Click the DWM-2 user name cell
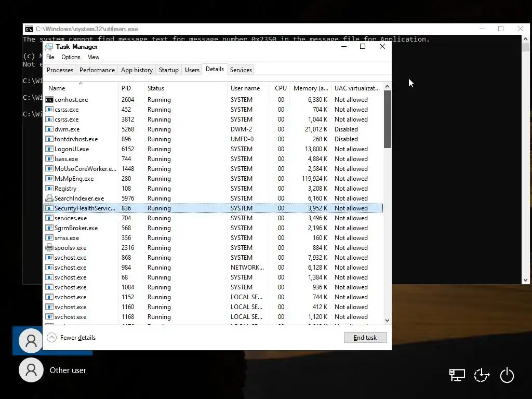This screenshot has height=399, width=532. [x=241, y=129]
